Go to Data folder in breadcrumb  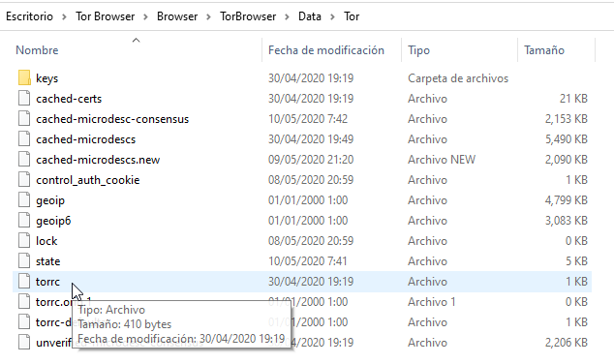point(310,16)
